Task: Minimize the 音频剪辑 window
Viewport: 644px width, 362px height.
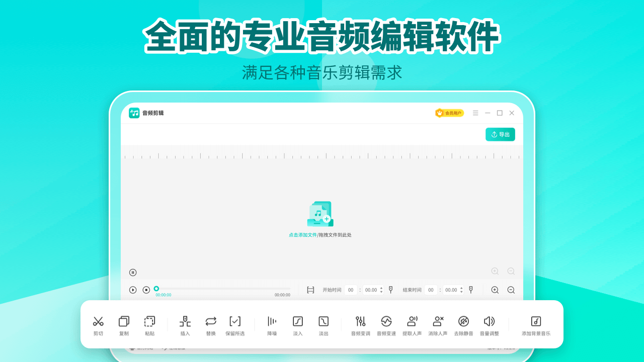Action: (x=488, y=113)
